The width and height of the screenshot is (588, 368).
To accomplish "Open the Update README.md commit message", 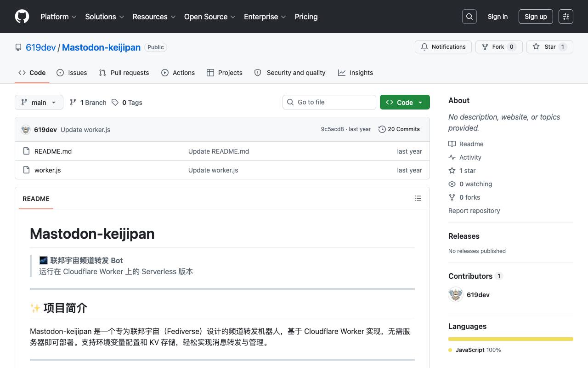I will pyautogui.click(x=219, y=151).
